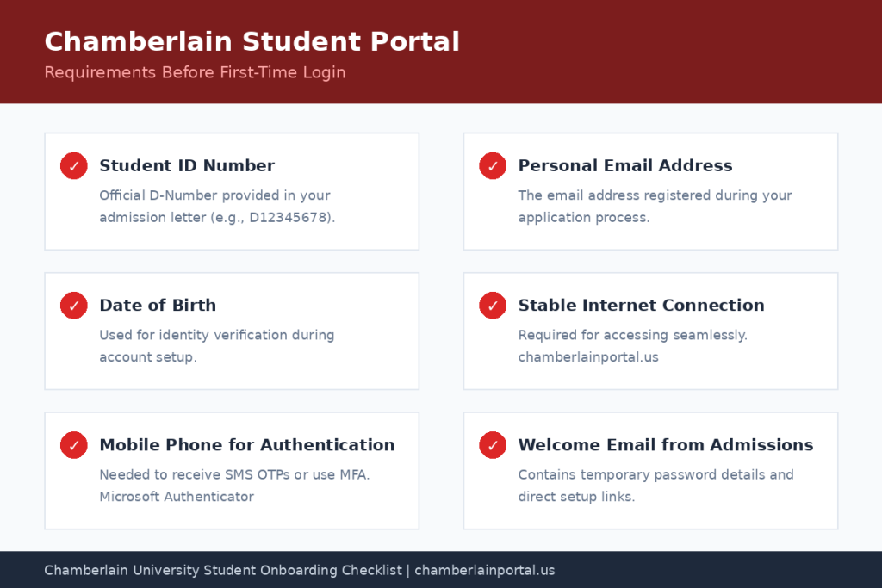This screenshot has height=588, width=882.
Task: Open chamberlainportal.us link in the footer
Action: [484, 570]
